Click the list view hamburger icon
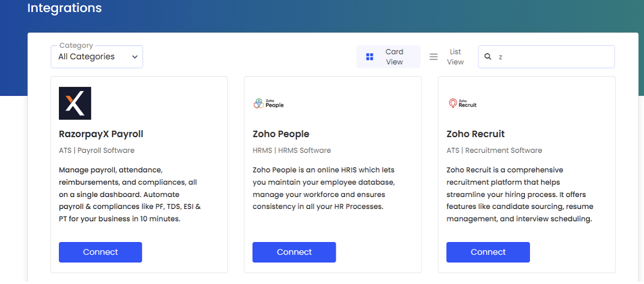644x284 pixels. tap(434, 57)
